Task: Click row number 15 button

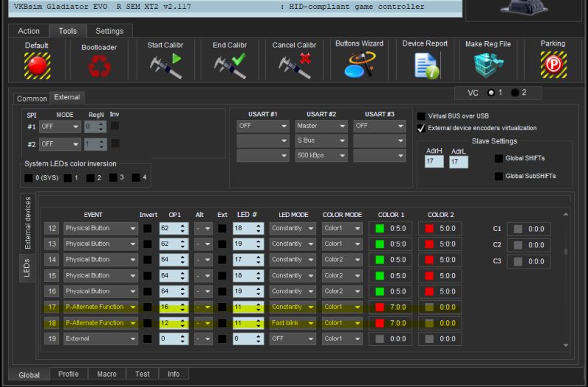Action: [51, 275]
